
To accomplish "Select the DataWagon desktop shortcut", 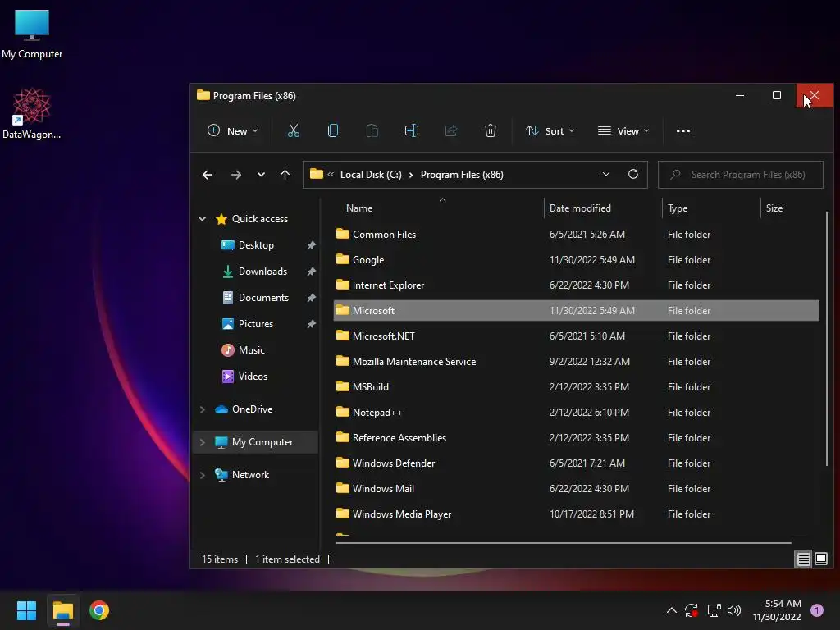I will pyautogui.click(x=32, y=113).
